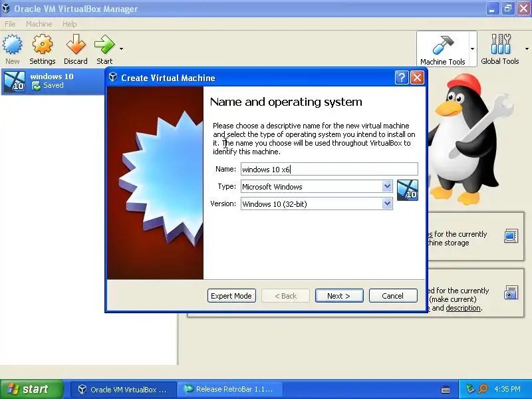
Task: Click the magnifier tray icon
Action: tap(483, 389)
